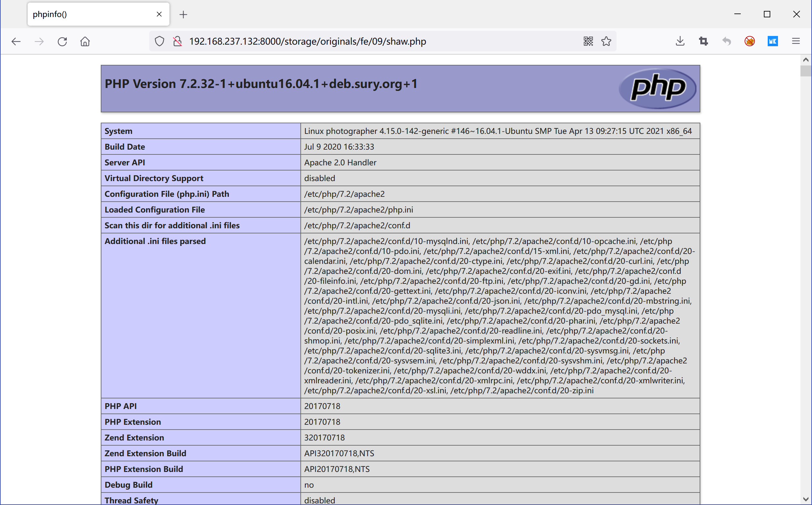The width and height of the screenshot is (812, 505).
Task: Maximize the browser window
Action: click(767, 14)
